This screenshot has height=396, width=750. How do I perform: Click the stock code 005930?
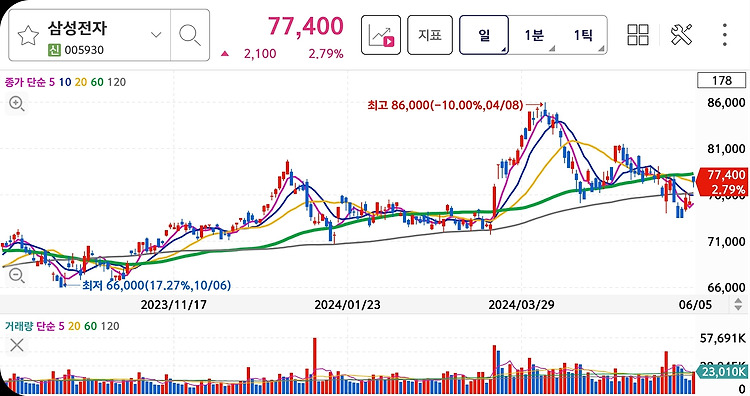(84, 50)
